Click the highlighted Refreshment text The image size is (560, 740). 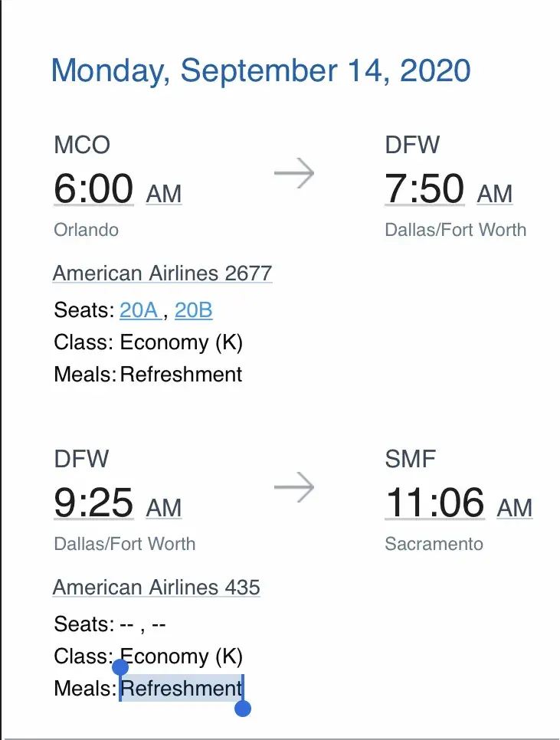[x=182, y=689]
